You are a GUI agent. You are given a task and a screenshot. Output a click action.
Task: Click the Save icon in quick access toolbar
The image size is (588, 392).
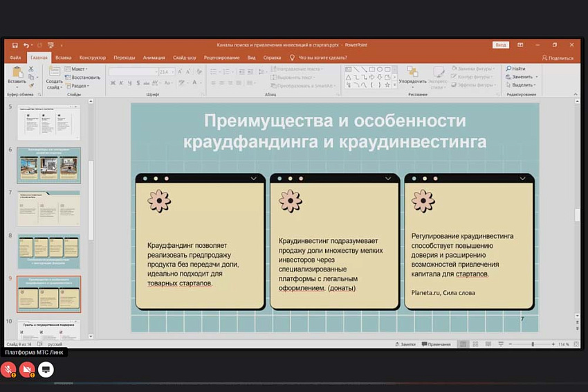click(14, 45)
